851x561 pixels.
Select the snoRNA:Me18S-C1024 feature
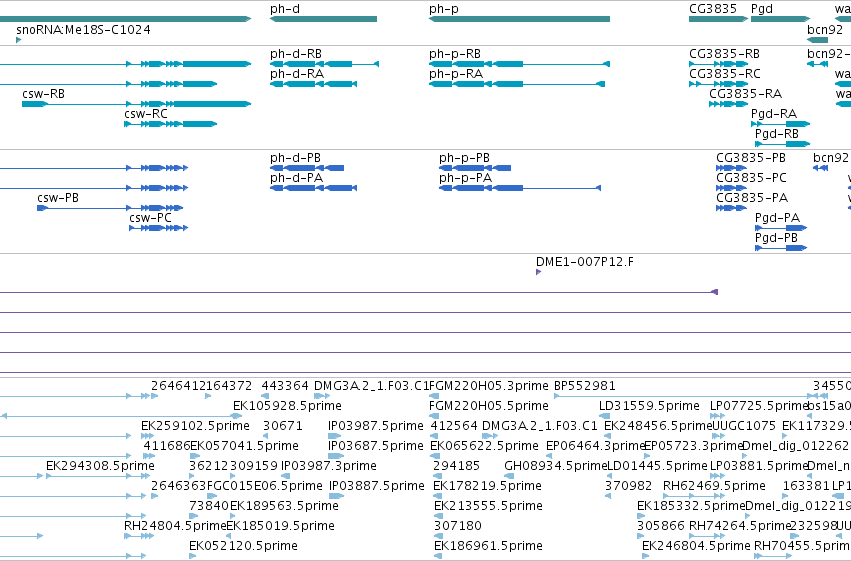click(18, 40)
